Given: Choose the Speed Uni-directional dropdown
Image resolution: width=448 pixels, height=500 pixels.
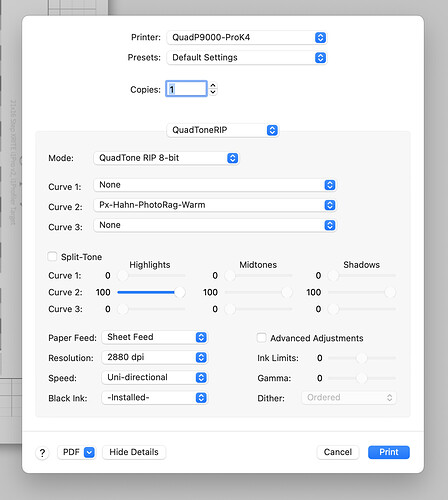Looking at the screenshot, I should 155,377.
